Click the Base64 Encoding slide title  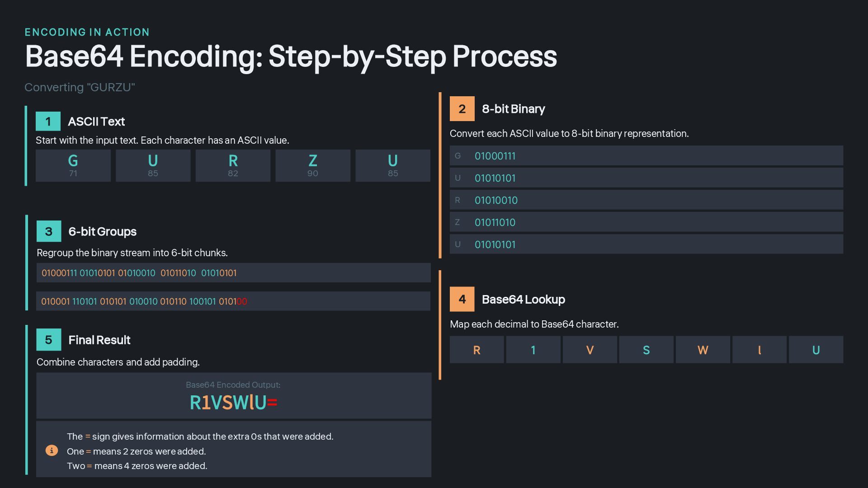tap(291, 57)
